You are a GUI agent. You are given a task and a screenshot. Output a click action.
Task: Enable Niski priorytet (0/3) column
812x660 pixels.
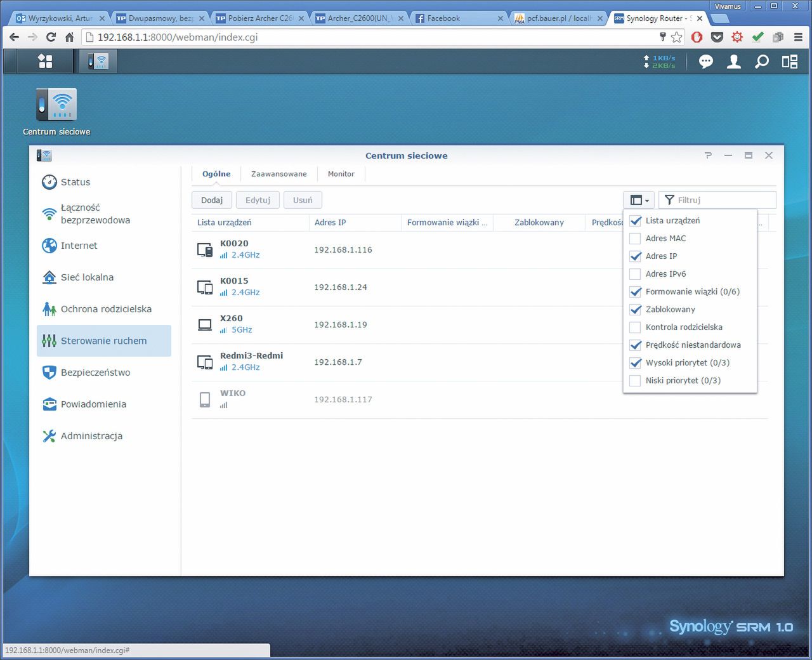click(x=635, y=380)
